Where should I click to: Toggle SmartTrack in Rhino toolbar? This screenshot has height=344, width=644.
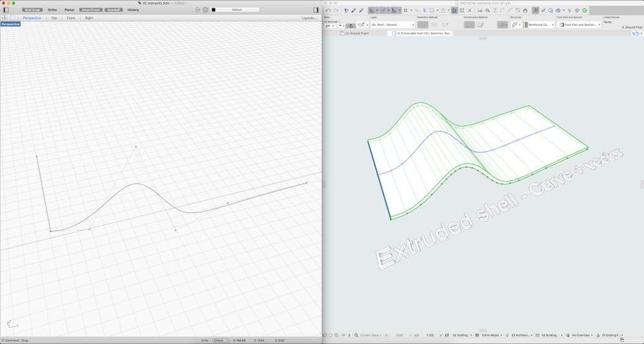click(x=90, y=10)
